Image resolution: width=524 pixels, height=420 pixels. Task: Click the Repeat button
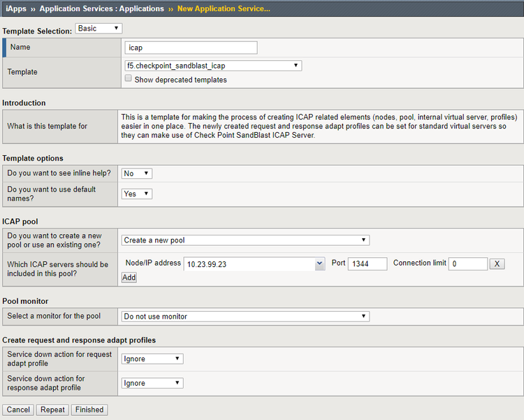tap(52, 410)
